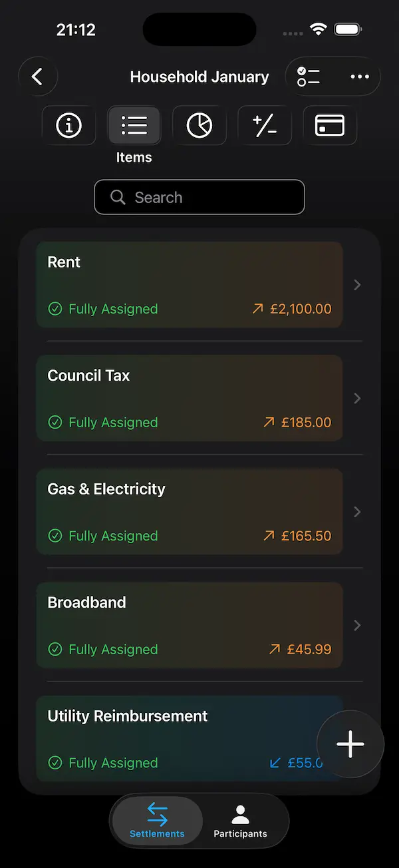
Task: Open the ellipsis overflow menu
Action: (x=360, y=76)
